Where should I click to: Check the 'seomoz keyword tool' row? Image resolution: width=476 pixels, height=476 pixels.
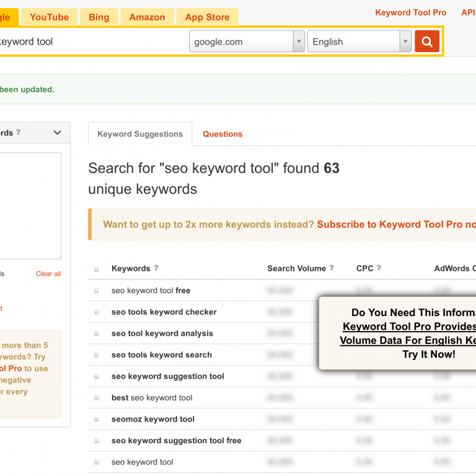[x=96, y=419]
